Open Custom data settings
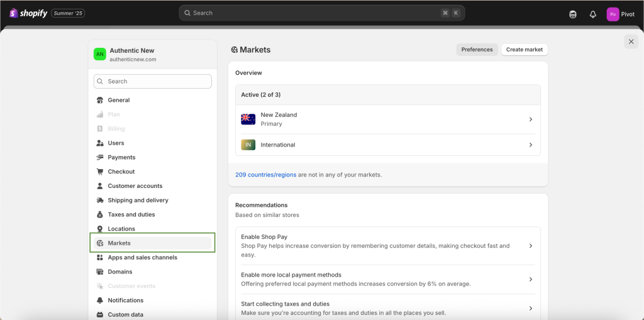 [153, 315]
